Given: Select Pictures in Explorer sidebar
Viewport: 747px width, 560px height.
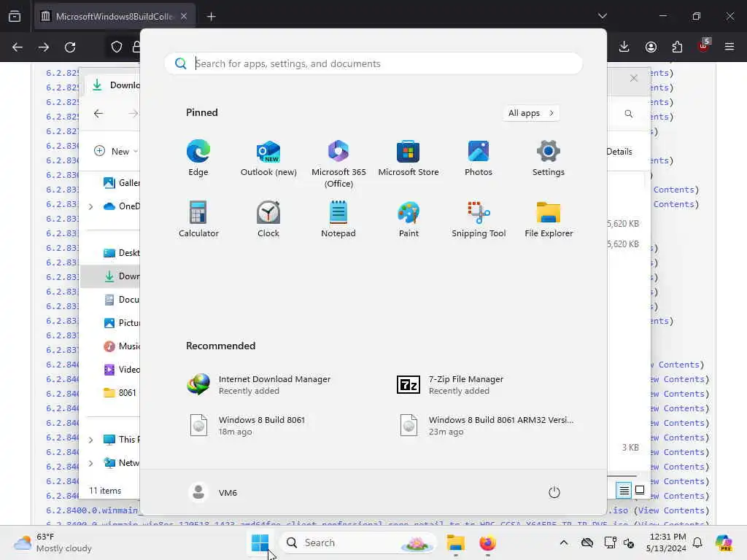Looking at the screenshot, I should (x=121, y=323).
